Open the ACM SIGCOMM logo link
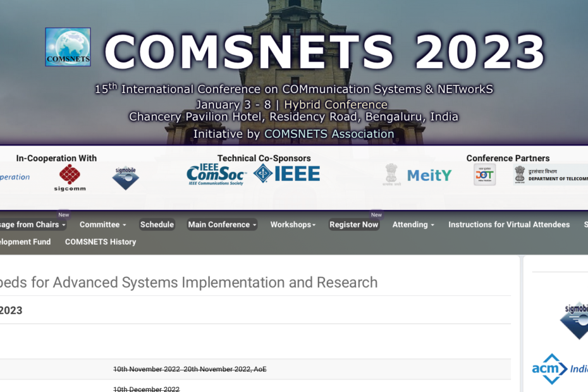This screenshot has width=588, height=392. [70, 178]
